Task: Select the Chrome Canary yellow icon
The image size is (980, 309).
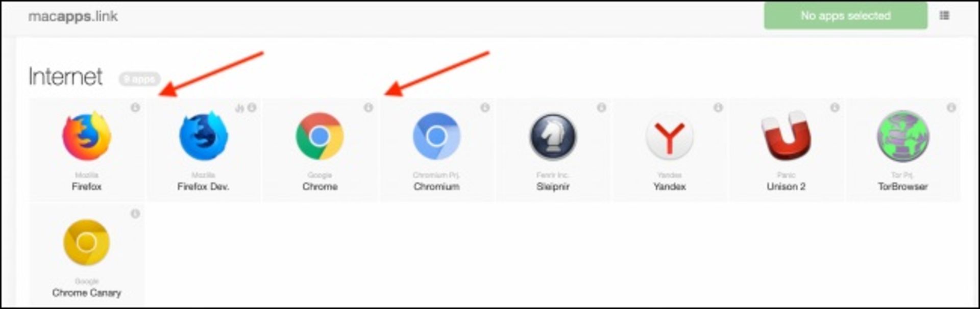Action: coord(87,243)
